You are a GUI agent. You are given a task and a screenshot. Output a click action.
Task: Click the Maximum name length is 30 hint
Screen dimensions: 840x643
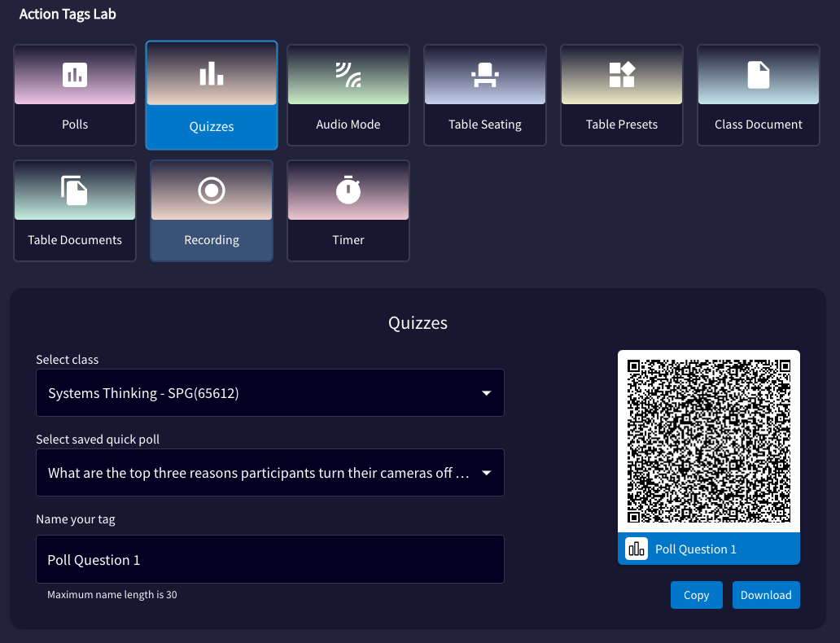coord(112,595)
